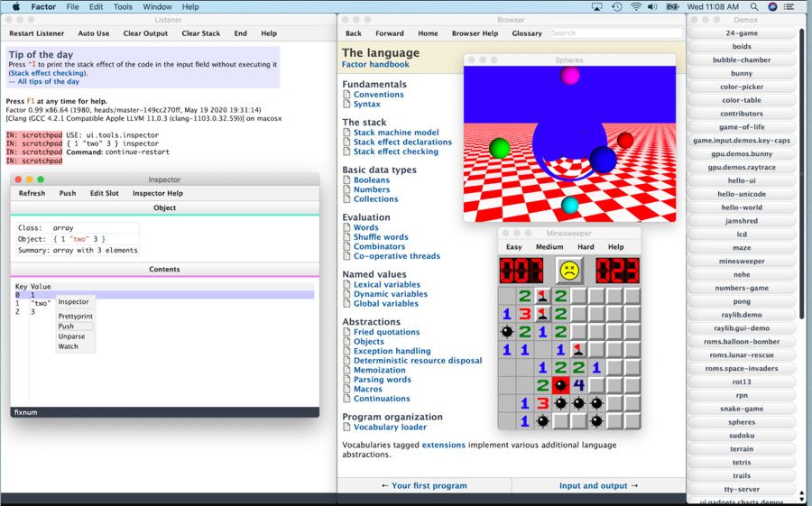The height and width of the screenshot is (506, 812).
Task: Click the document icon beside Conventions
Action: 346,95
